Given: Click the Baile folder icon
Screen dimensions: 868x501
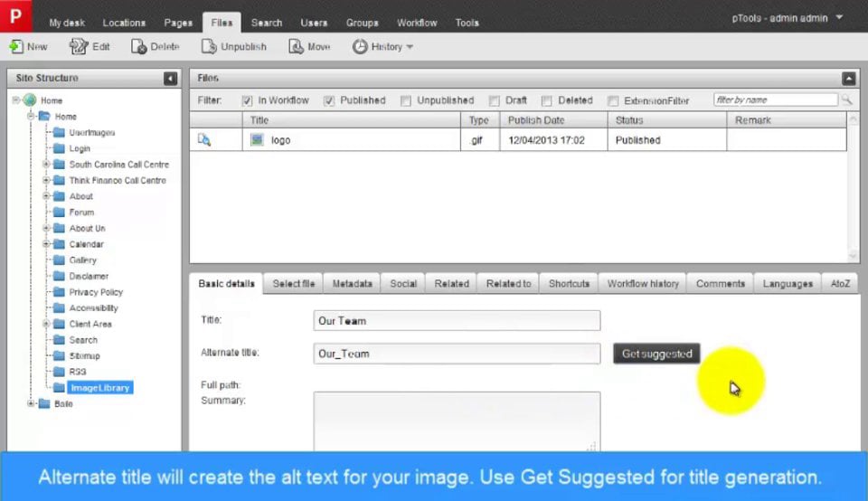Looking at the screenshot, I should coord(44,403).
